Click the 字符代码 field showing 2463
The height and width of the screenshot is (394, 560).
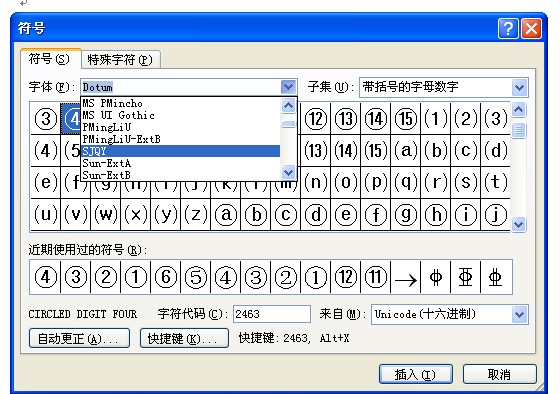coord(272,314)
